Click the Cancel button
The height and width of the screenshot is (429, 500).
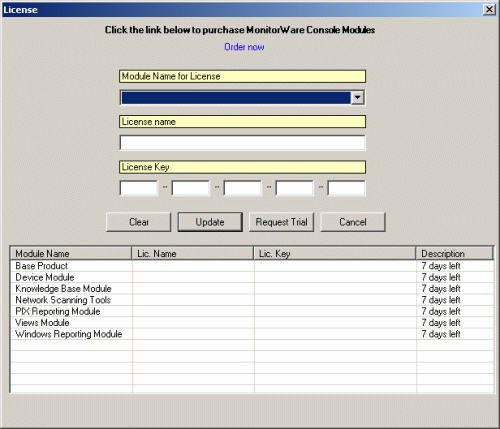(353, 222)
